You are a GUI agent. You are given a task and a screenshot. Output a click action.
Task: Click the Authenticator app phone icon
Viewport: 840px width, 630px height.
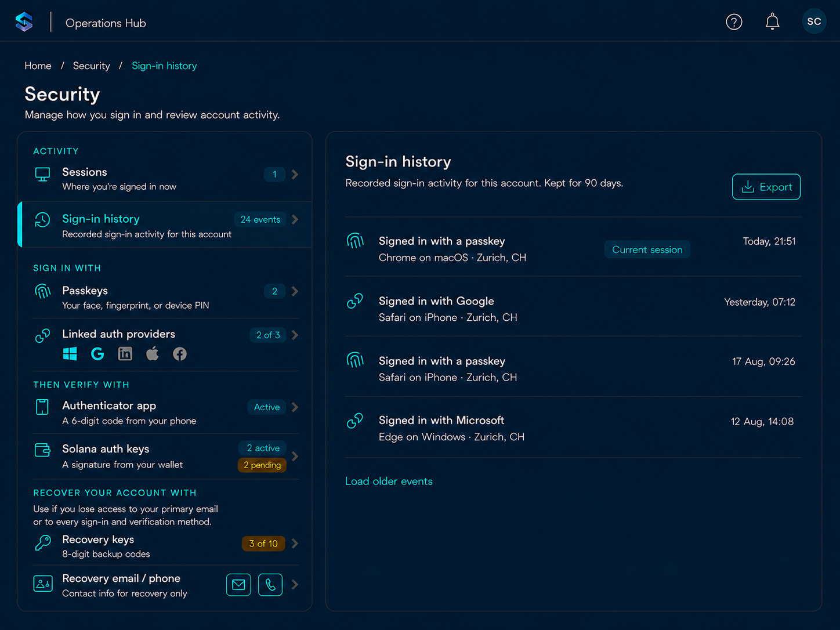[42, 407]
